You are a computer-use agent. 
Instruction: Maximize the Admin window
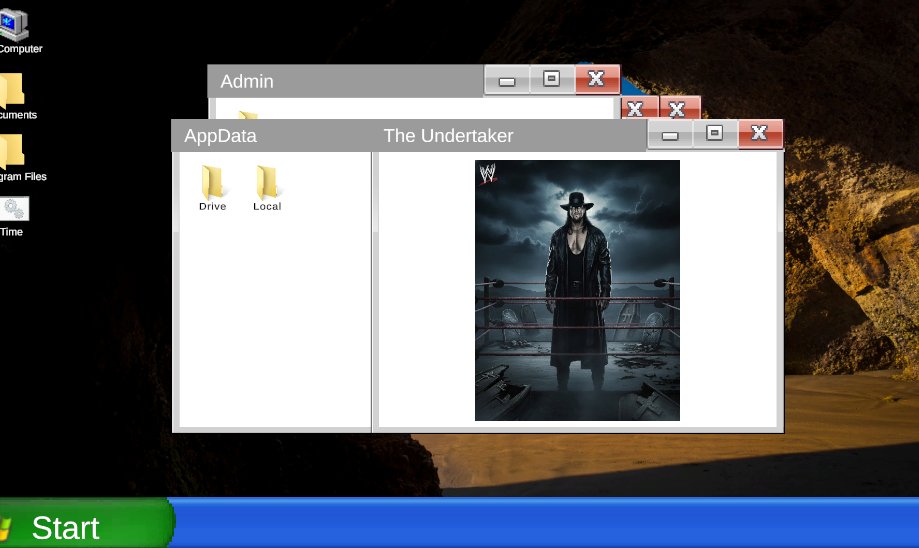point(552,79)
